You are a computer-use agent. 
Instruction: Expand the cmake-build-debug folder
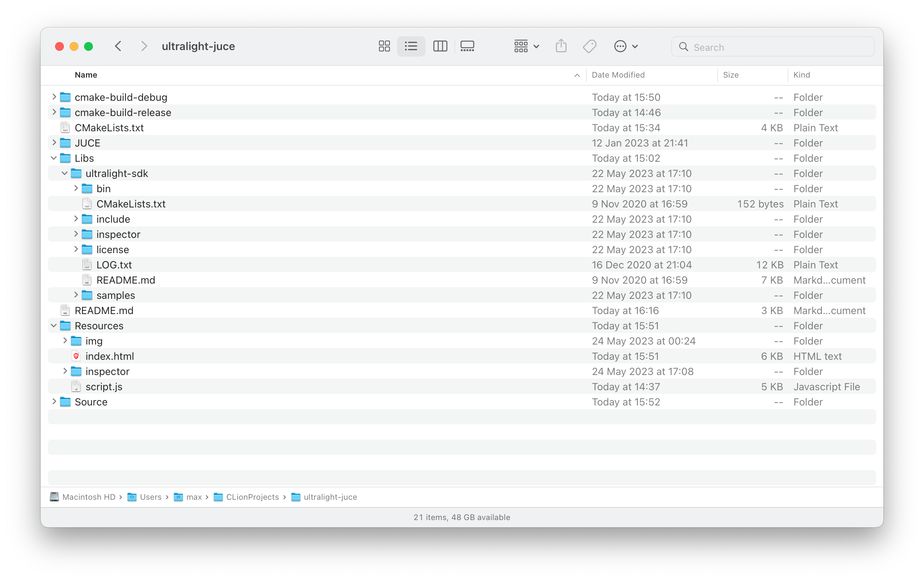(54, 97)
